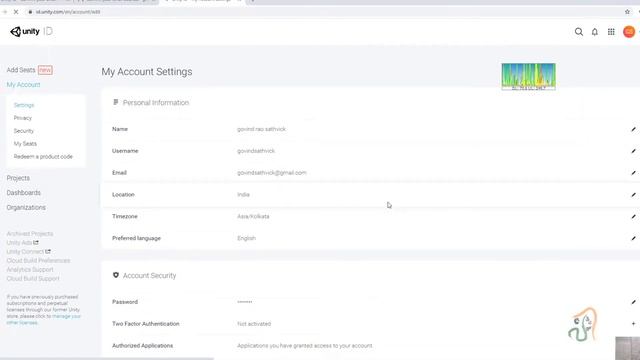Edit the Password pencil icon
Viewport: 640px width, 360px height.
click(x=633, y=302)
